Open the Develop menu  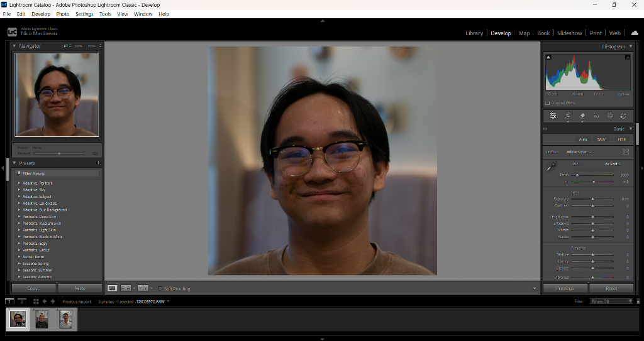[x=41, y=14]
